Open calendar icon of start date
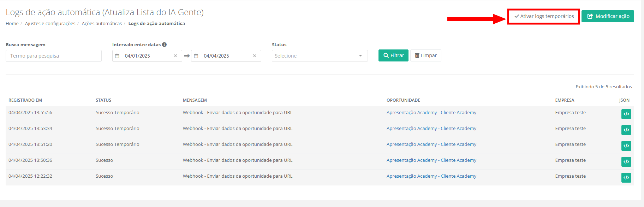The image size is (644, 207). [117, 56]
